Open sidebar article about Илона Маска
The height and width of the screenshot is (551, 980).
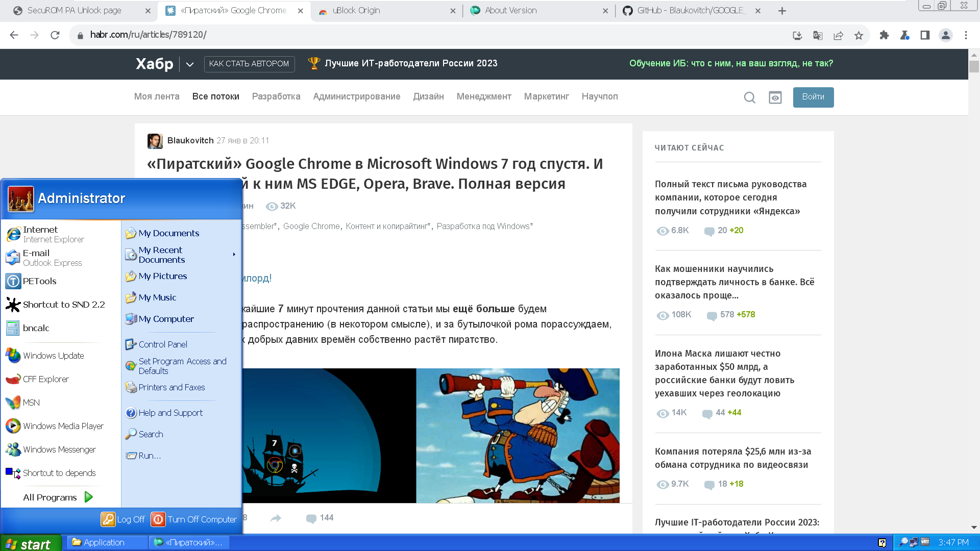[724, 373]
